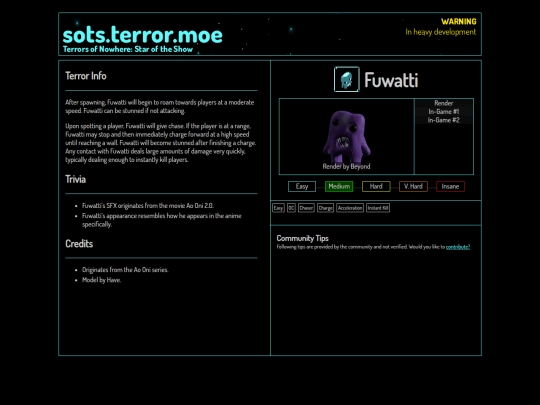Viewport: 540px width, 405px height.
Task: Choose the Easy difficulty button
Action: [x=302, y=186]
